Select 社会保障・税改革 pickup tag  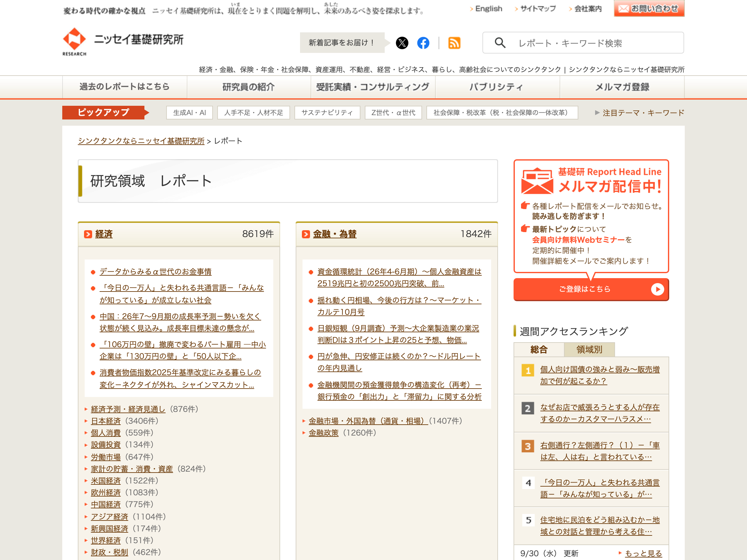[502, 113]
